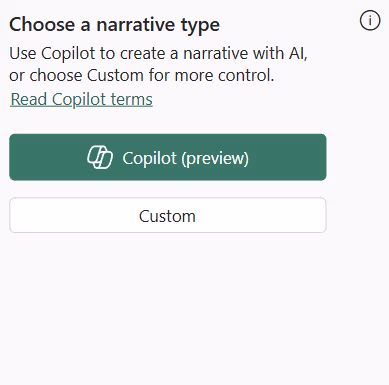The height and width of the screenshot is (385, 389).
Task: Follow the underlined Copilot terms hyperlink
Action: 81,99
